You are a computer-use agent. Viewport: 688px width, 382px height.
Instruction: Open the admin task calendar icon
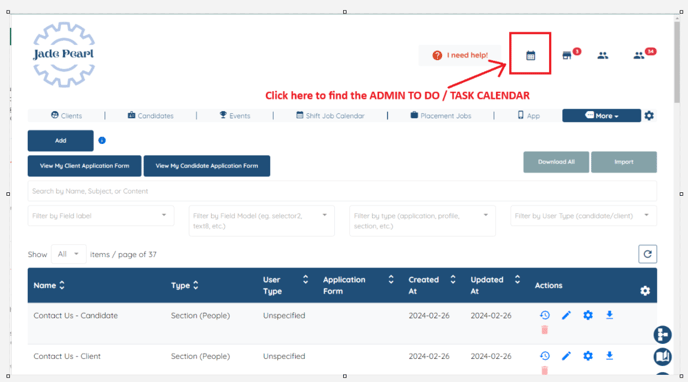click(530, 55)
